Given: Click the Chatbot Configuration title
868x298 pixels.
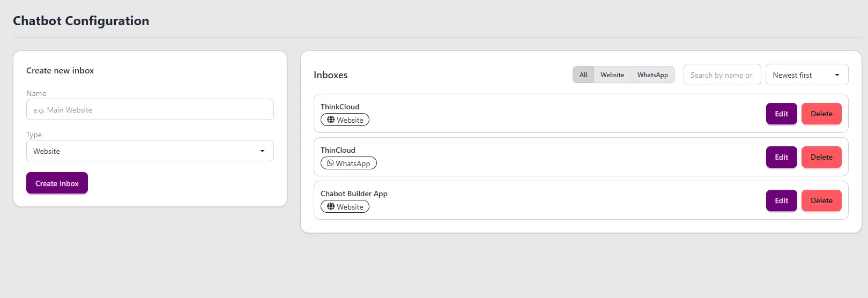Looking at the screenshot, I should (x=81, y=21).
